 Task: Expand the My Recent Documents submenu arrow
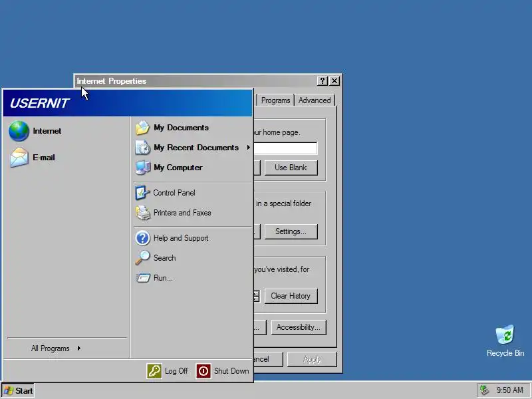(248, 148)
